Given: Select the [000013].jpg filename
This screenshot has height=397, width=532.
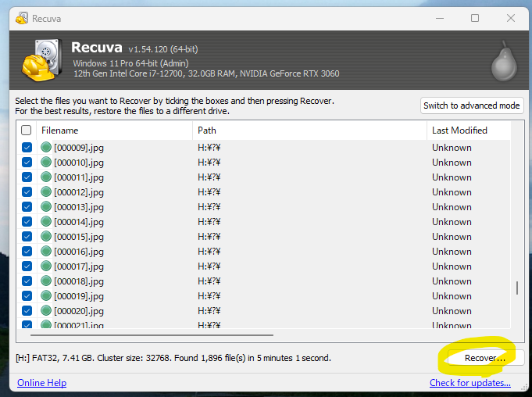Looking at the screenshot, I should (79, 207).
